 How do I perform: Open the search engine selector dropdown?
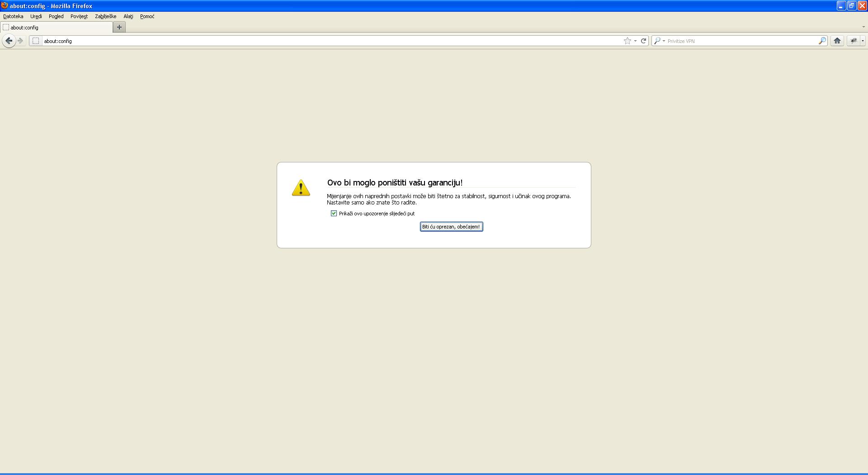click(660, 41)
